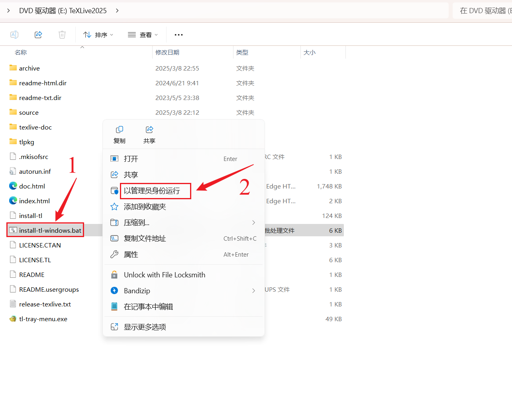Select the archive folder icon
Viewport: 512px width, 420px height.
point(13,68)
